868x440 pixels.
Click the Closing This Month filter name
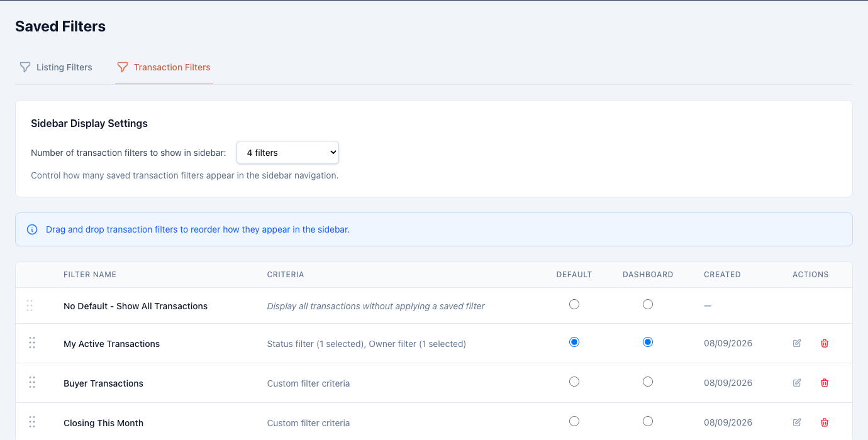[103, 423]
